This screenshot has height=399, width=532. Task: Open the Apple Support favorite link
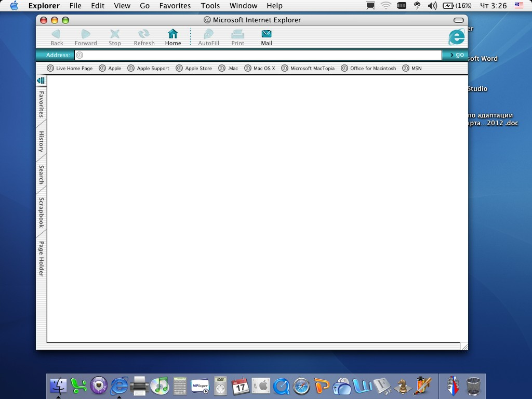pyautogui.click(x=148, y=68)
